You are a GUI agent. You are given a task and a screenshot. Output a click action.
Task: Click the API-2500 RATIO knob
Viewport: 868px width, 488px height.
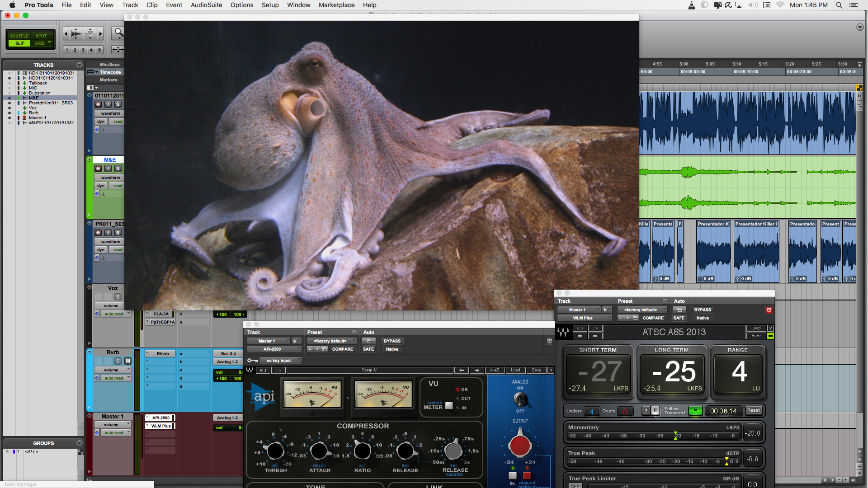362,451
